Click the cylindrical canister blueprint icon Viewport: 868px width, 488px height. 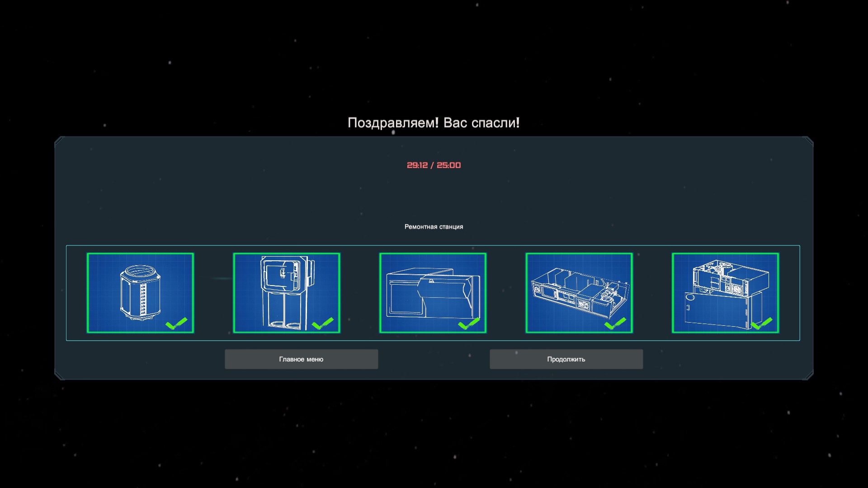point(140,293)
